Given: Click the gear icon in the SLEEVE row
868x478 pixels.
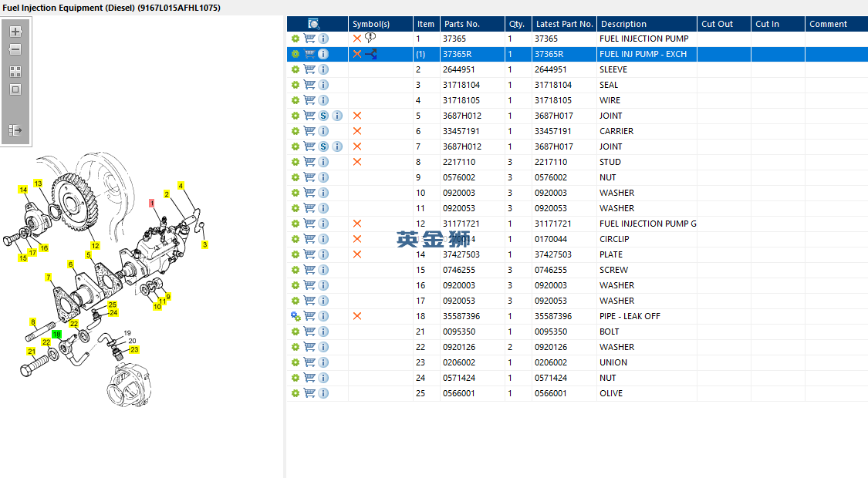Looking at the screenshot, I should tap(296, 69).
